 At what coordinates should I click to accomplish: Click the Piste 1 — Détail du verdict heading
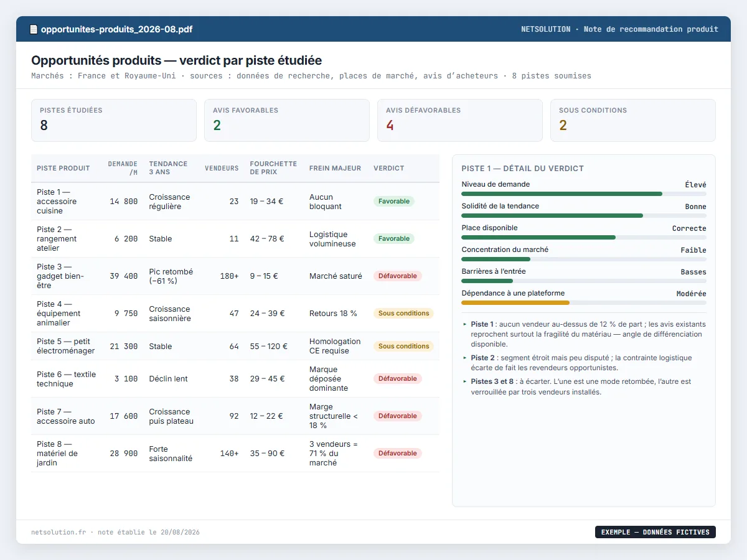point(523,169)
